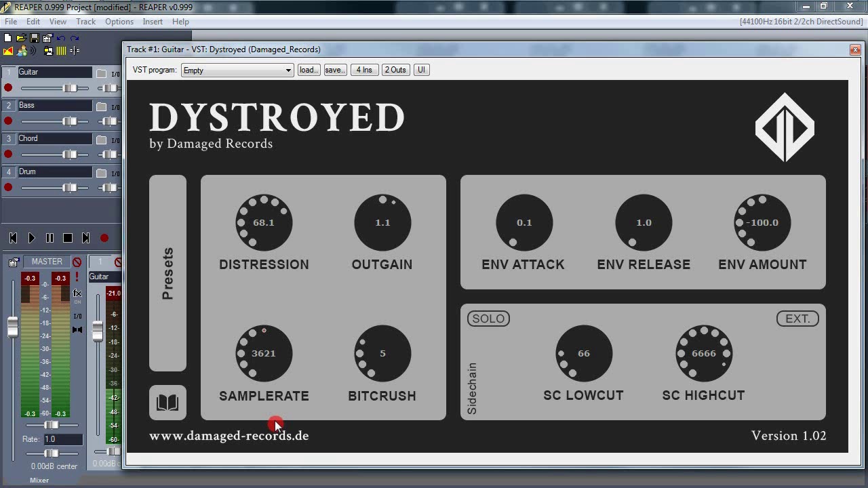This screenshot has width=868, height=488.
Task: Click the red transport record button
Action: pyautogui.click(x=104, y=238)
